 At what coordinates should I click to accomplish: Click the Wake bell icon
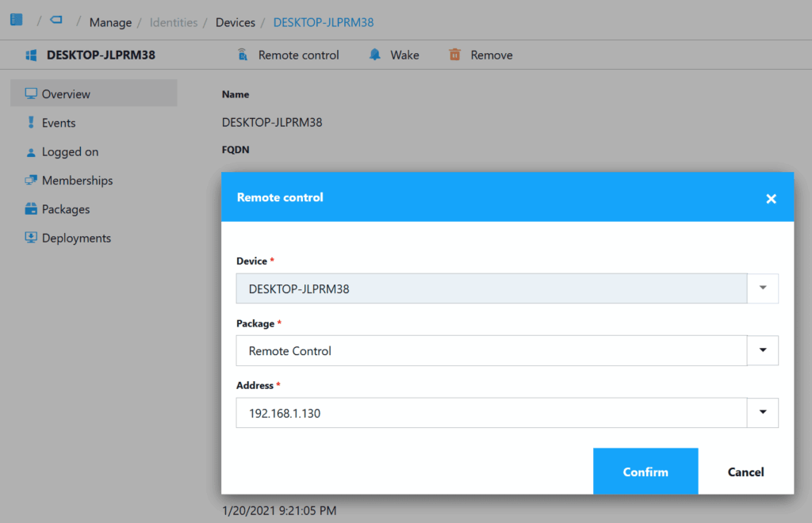pyautogui.click(x=375, y=55)
